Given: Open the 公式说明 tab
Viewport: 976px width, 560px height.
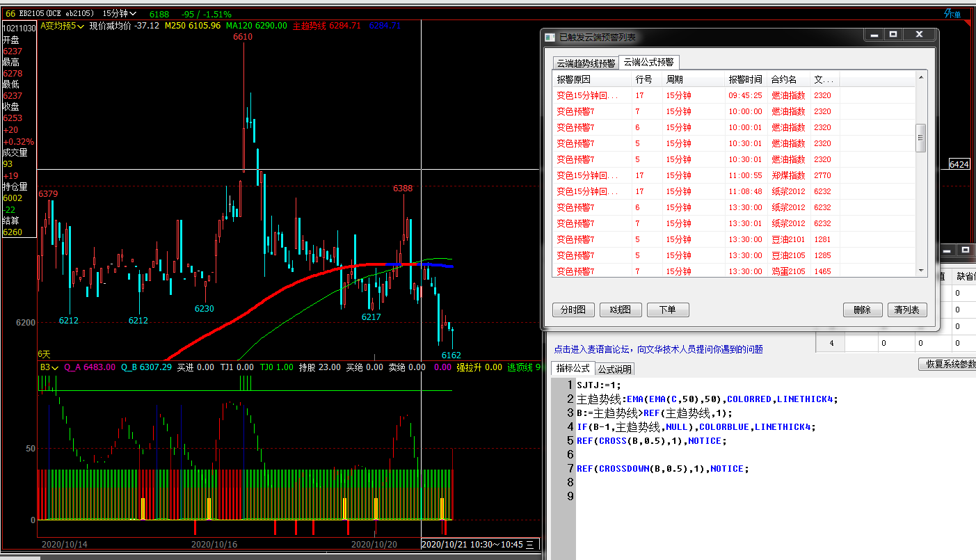Looking at the screenshot, I should [x=614, y=369].
